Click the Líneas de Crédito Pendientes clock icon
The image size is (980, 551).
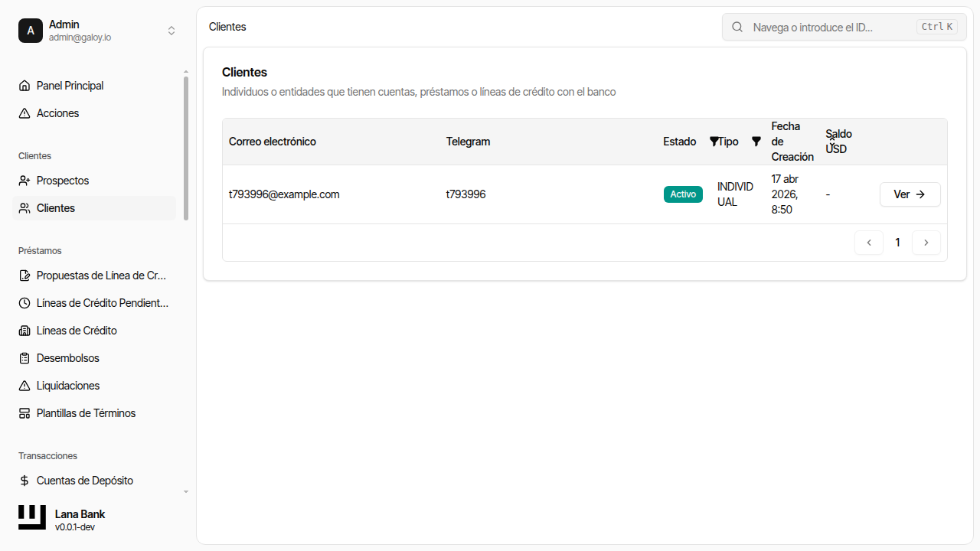click(24, 302)
